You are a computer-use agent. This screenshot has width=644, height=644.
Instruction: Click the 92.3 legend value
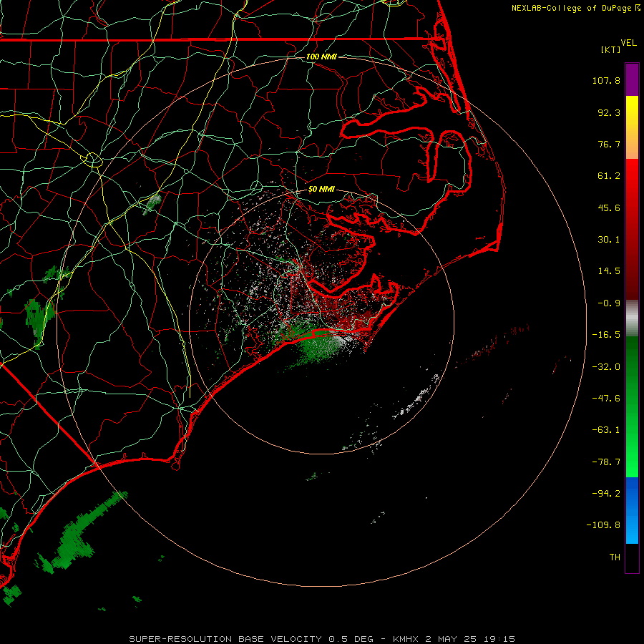click(609, 112)
